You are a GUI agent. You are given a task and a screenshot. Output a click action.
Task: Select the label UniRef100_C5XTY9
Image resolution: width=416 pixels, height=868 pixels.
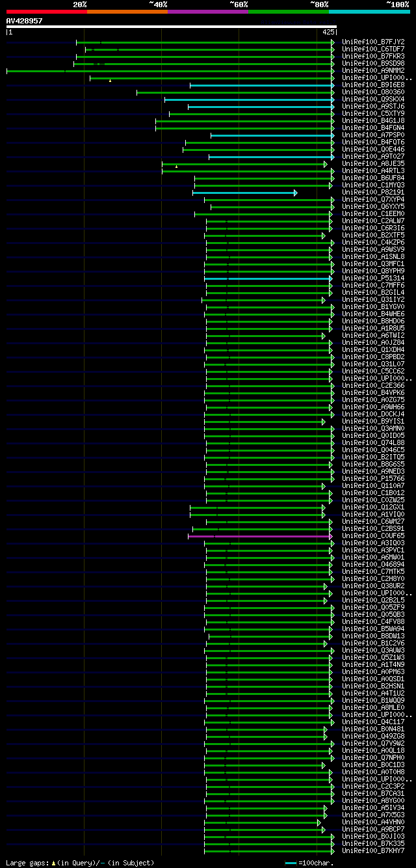point(373,114)
